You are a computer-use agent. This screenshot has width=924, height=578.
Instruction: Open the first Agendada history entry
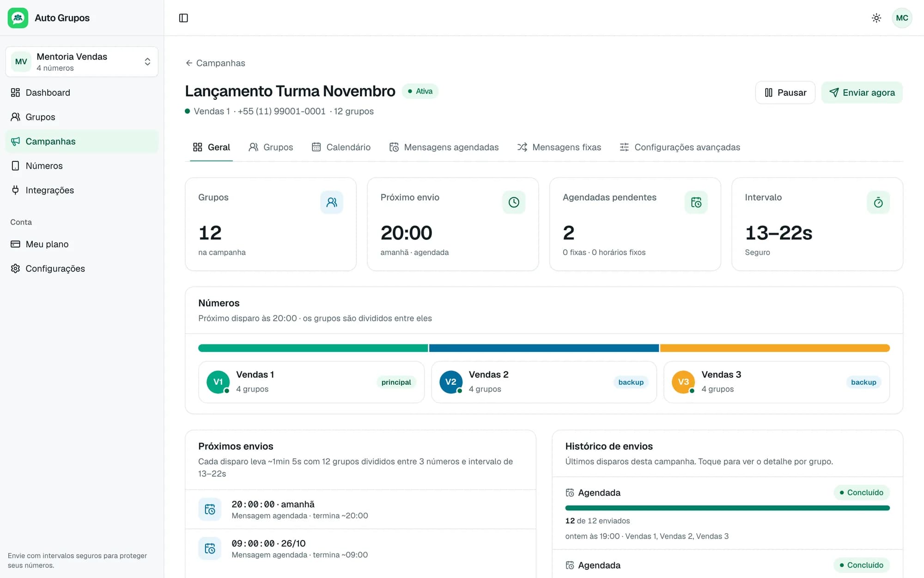tap(727, 513)
